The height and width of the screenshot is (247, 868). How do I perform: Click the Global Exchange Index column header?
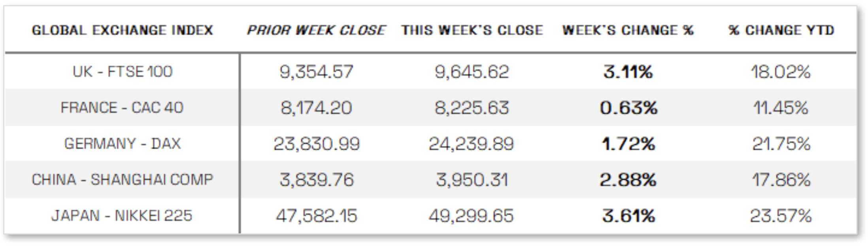tap(122, 30)
